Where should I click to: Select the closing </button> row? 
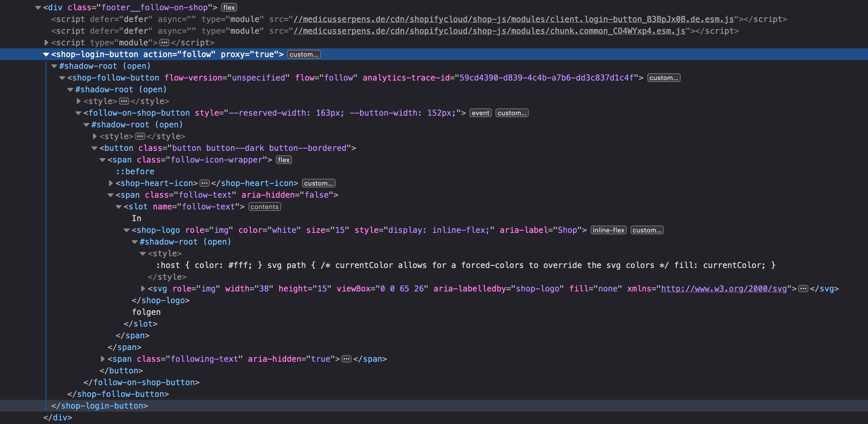click(121, 371)
